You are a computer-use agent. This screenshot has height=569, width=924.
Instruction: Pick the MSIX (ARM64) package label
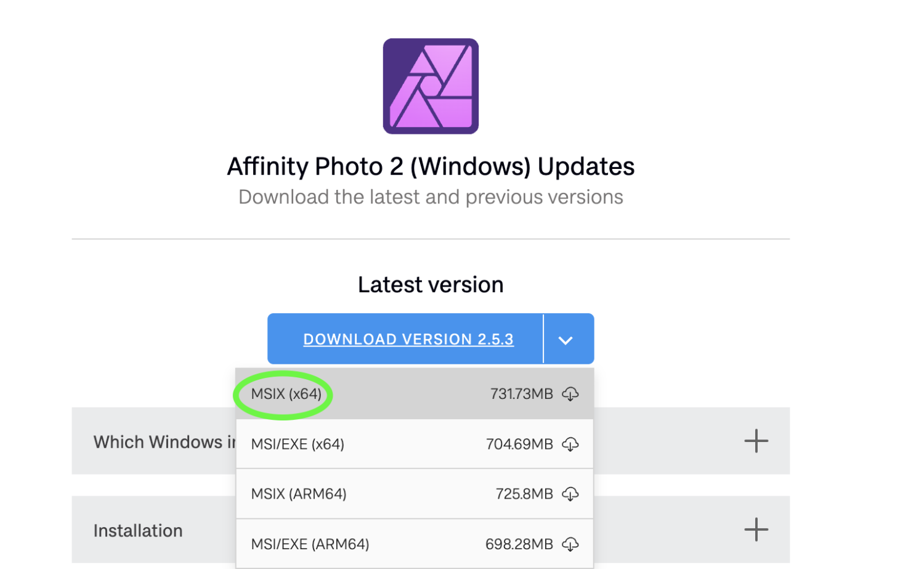tap(299, 494)
